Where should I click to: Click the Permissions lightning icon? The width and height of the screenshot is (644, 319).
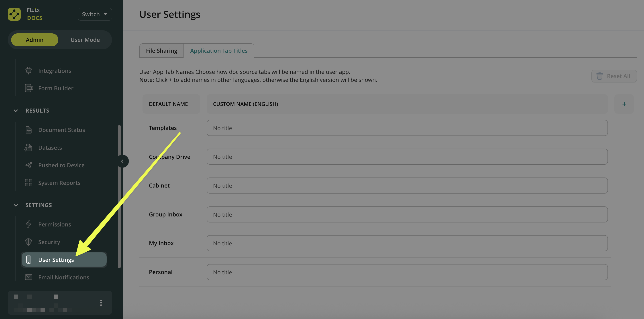pyautogui.click(x=29, y=224)
